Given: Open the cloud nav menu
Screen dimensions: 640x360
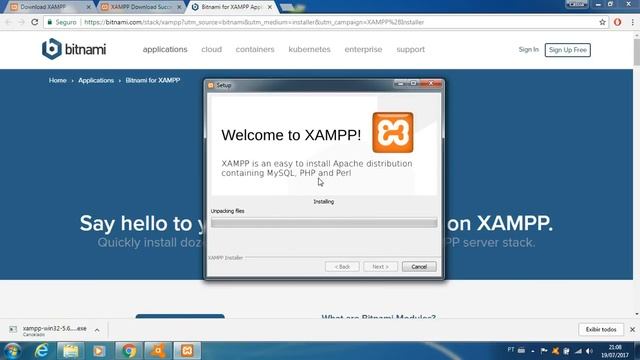Looking at the screenshot, I should point(211,49).
